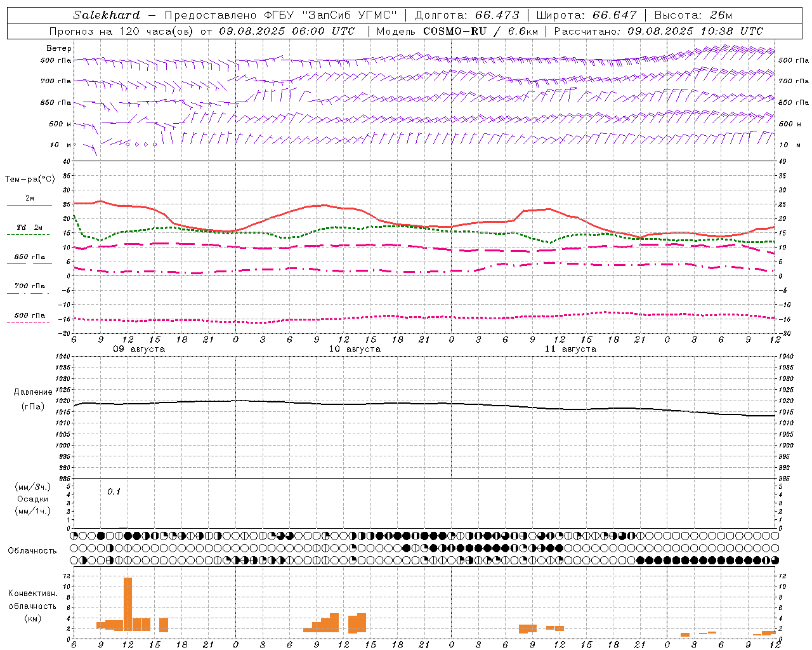Select the longitude value 66.473

(x=497, y=15)
